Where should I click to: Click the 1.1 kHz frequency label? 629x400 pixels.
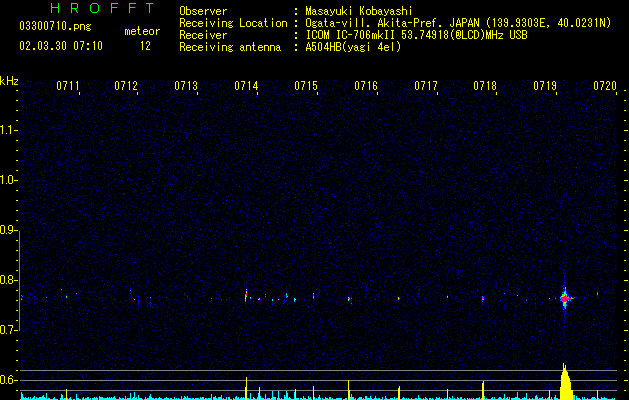8,130
